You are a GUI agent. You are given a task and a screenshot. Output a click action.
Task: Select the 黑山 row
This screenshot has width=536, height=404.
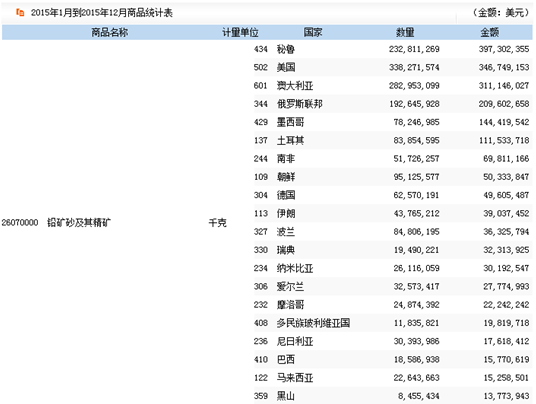(393, 396)
